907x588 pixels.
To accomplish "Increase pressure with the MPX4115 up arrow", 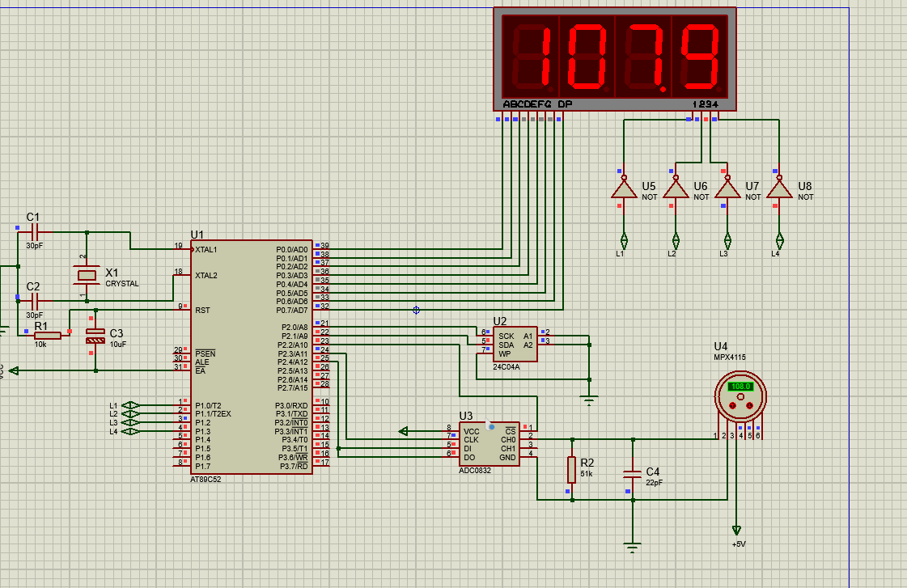I will click(x=732, y=405).
